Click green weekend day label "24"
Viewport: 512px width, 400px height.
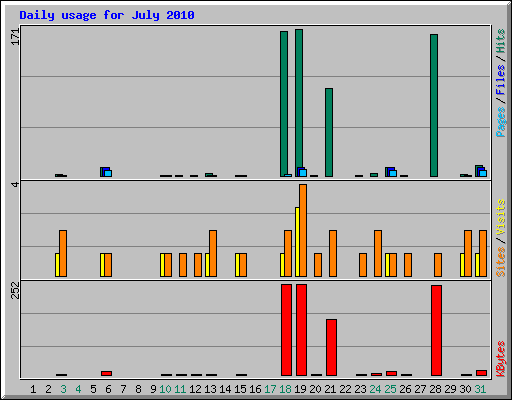click(375, 389)
